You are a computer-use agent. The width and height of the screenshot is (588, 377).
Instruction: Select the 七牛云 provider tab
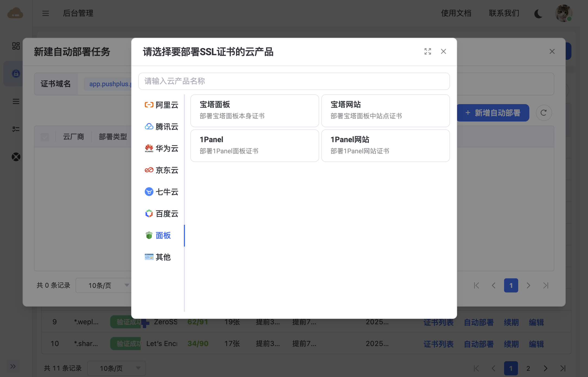161,192
